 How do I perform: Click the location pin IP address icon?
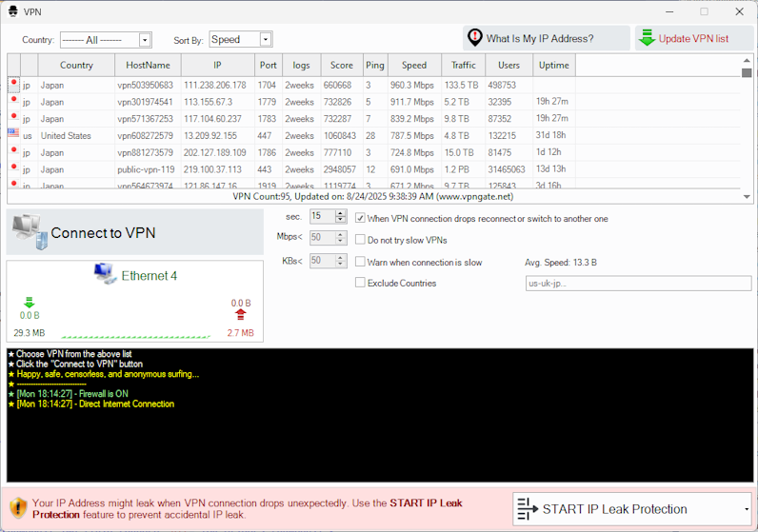(x=473, y=38)
